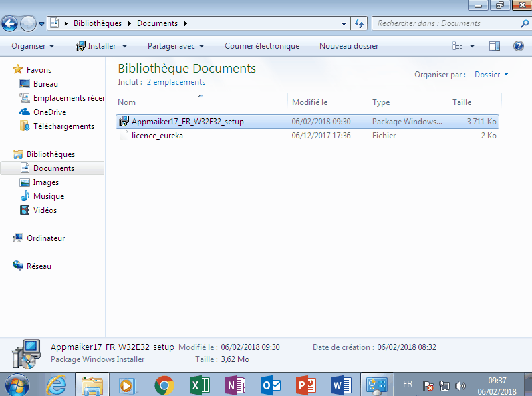The width and height of the screenshot is (532, 396).
Task: Launch Google Chrome from the taskbar
Action: 164,385
